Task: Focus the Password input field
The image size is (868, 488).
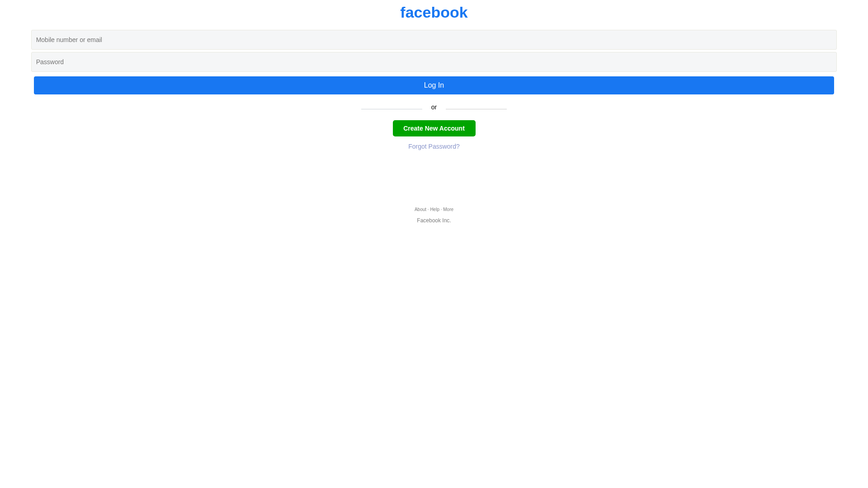Action: (x=434, y=62)
